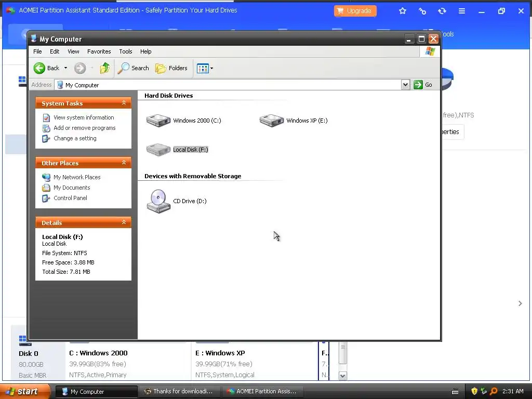The height and width of the screenshot is (399, 532).
Task: Collapse the System Tasks panel
Action: coord(124,103)
